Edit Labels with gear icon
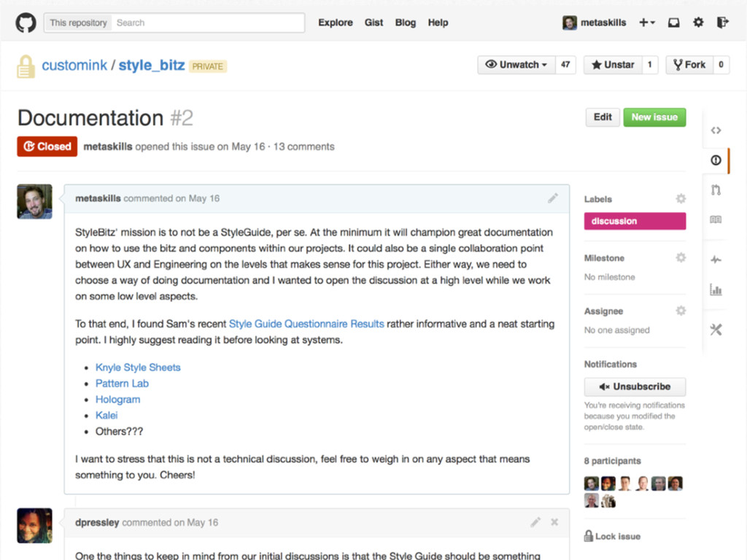 point(681,198)
